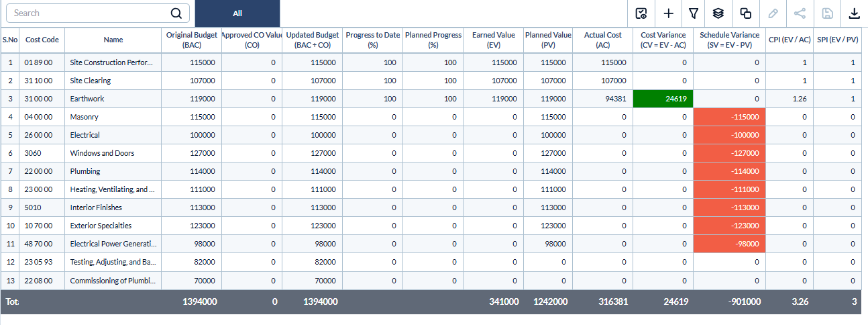Open the filter funnel icon
868x325 pixels.
(694, 13)
